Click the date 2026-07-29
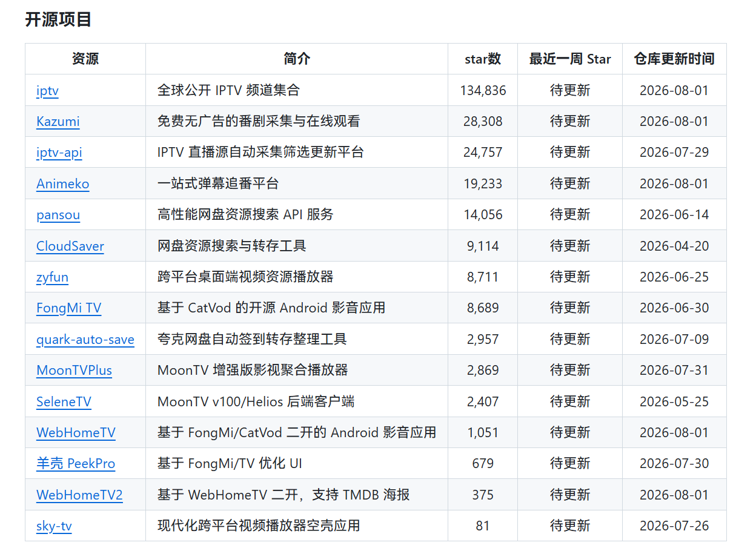This screenshot has height=551, width=756. pos(674,153)
